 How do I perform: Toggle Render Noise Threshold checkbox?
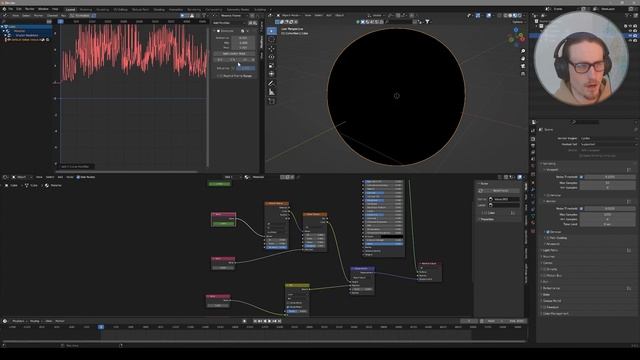pos(582,209)
